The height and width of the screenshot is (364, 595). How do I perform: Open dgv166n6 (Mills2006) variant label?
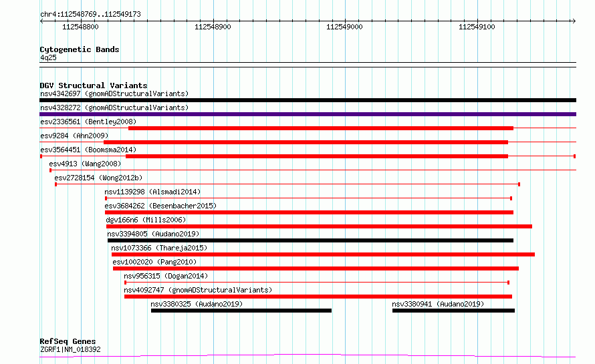click(x=146, y=220)
